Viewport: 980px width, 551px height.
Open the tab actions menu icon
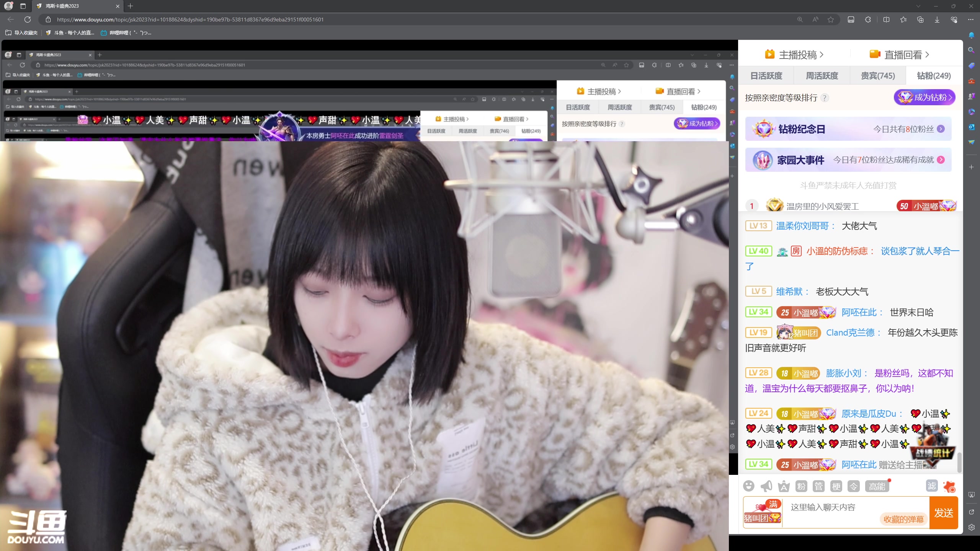click(x=23, y=6)
